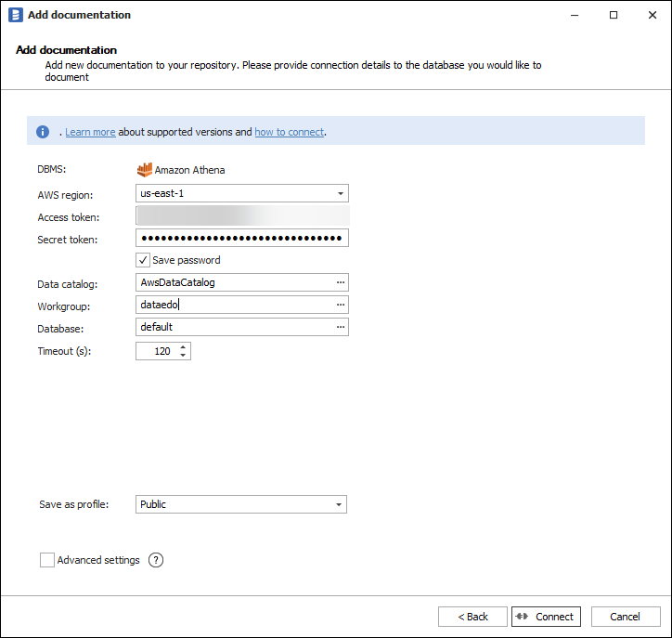The width and height of the screenshot is (672, 638).
Task: Click the Advanced settings help question mark
Action: coord(156,560)
